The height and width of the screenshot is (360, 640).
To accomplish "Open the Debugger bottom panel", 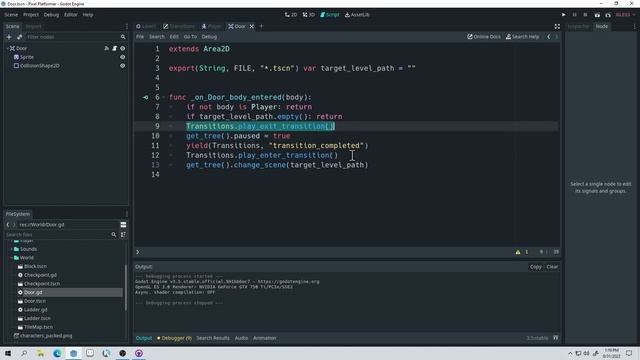I will coord(174,338).
